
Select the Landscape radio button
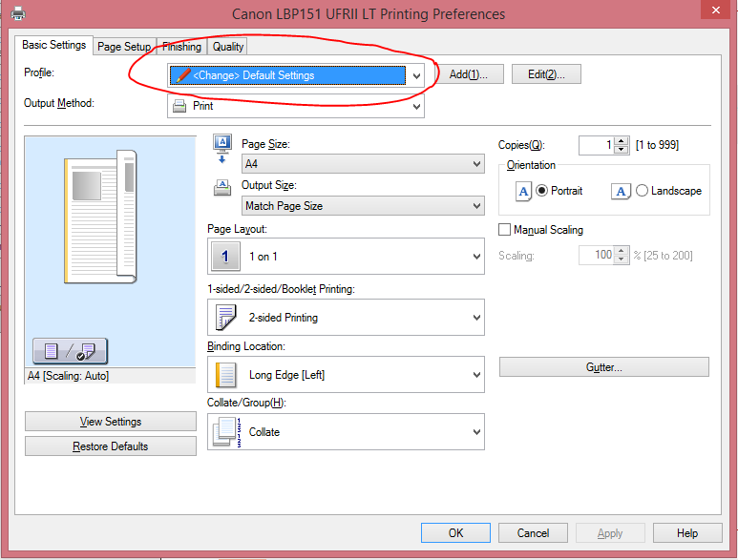642,191
